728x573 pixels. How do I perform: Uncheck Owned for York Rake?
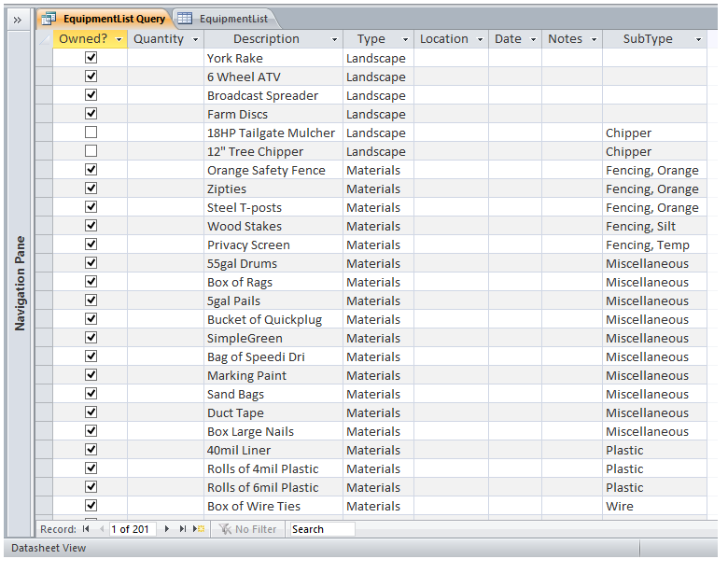(91, 58)
